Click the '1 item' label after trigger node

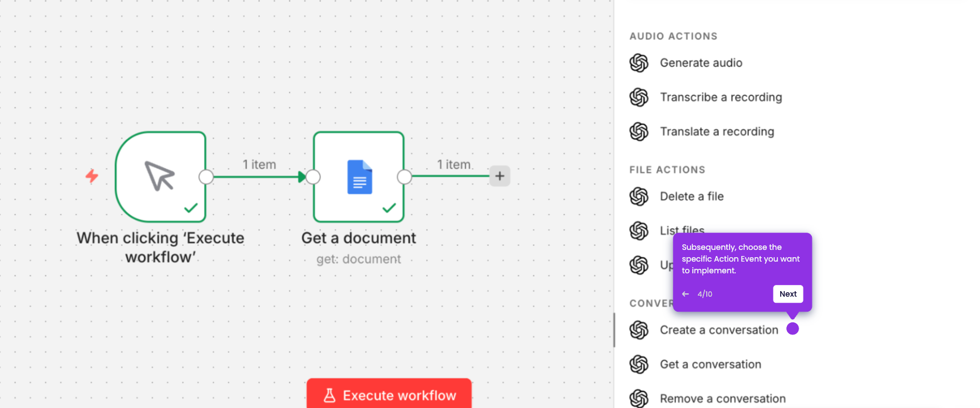point(259,165)
